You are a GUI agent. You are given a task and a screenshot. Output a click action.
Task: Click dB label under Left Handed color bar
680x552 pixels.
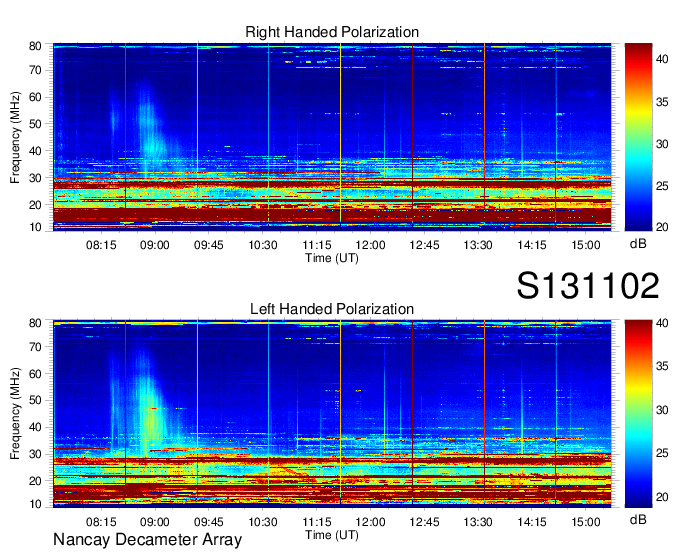click(x=638, y=520)
